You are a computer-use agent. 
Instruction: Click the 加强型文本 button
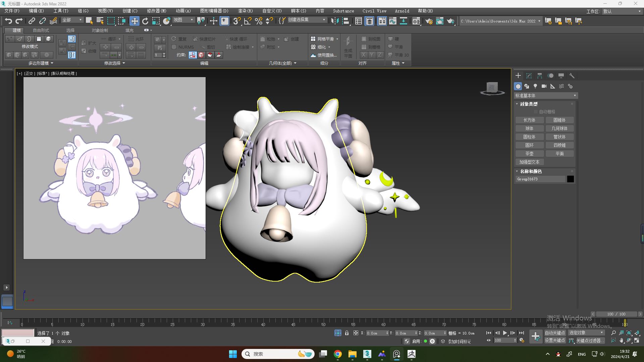click(x=529, y=162)
